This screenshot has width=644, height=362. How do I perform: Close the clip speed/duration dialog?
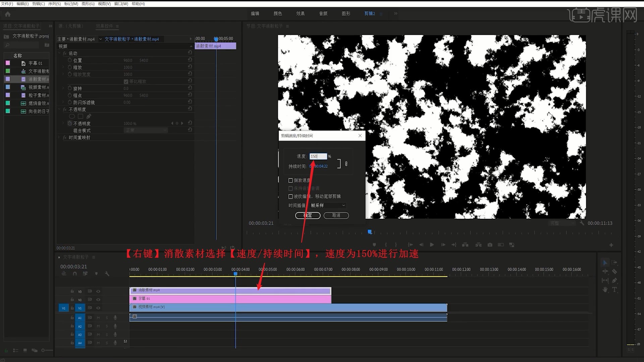coord(360,136)
